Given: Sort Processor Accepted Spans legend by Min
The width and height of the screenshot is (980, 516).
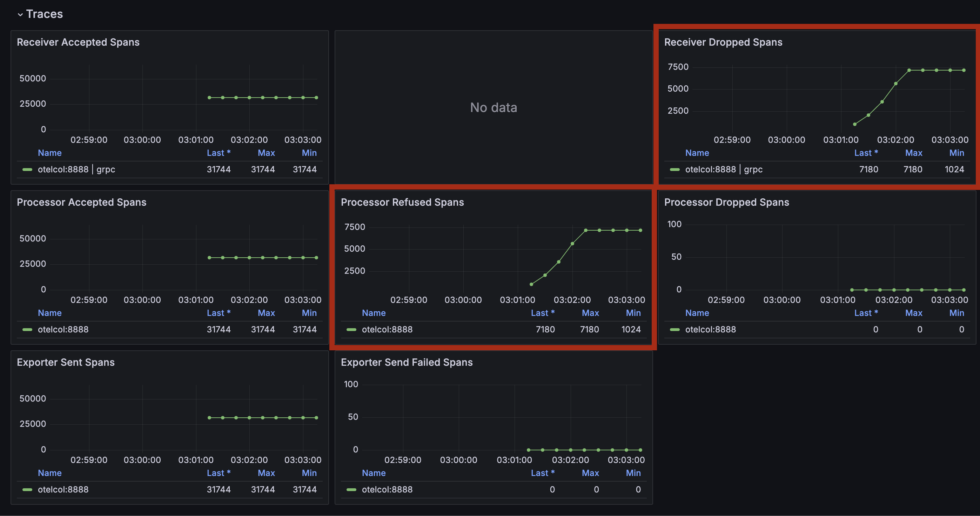Looking at the screenshot, I should (309, 313).
